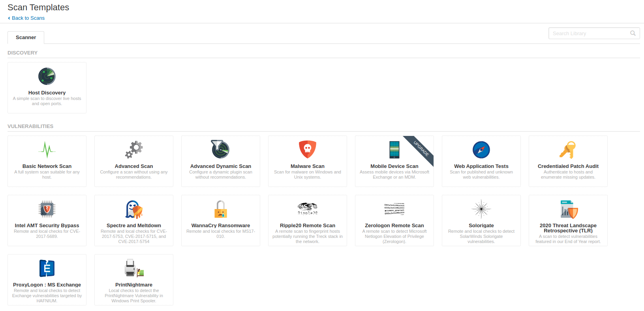Select the Zerologon Remote Scan template
Image resolution: width=644 pixels, height=311 pixels.
click(x=394, y=221)
